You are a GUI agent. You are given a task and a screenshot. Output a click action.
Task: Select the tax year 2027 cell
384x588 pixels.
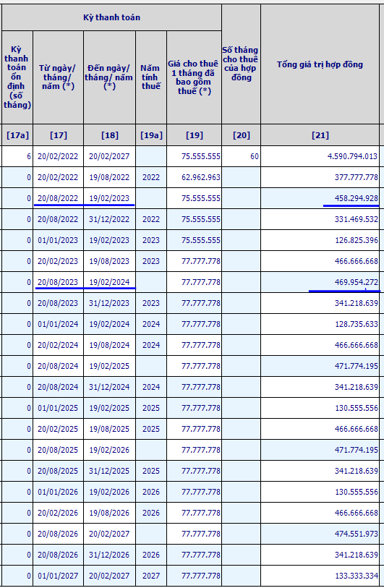pos(150,576)
